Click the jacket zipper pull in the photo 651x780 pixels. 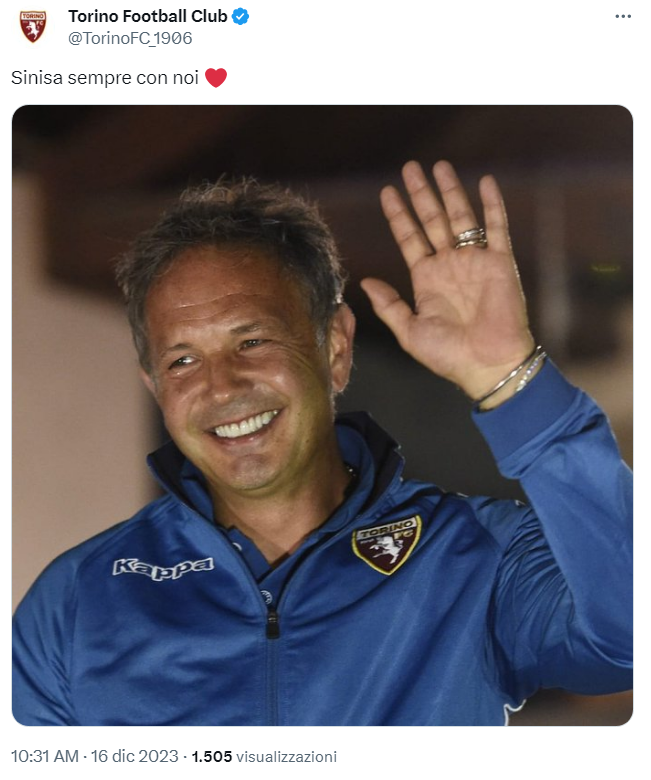272,622
